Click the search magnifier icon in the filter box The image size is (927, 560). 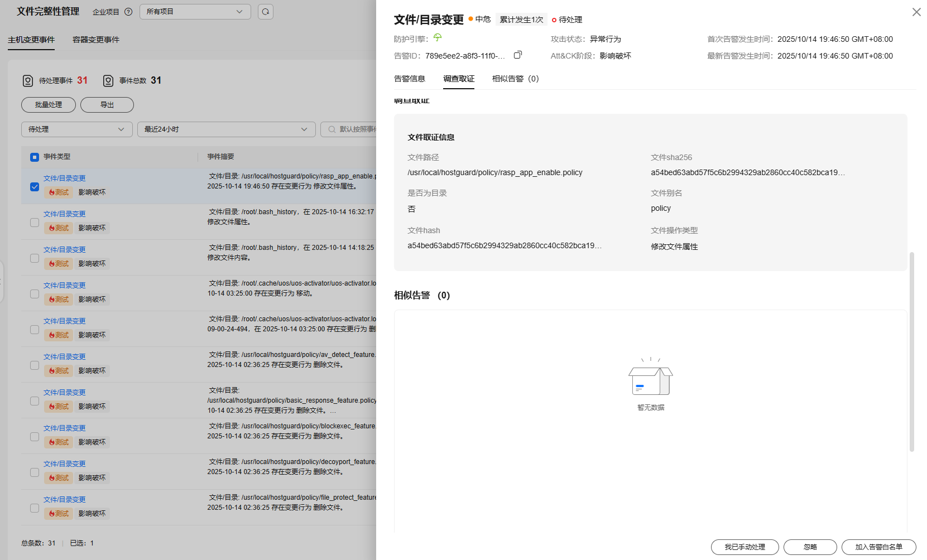pyautogui.click(x=332, y=129)
